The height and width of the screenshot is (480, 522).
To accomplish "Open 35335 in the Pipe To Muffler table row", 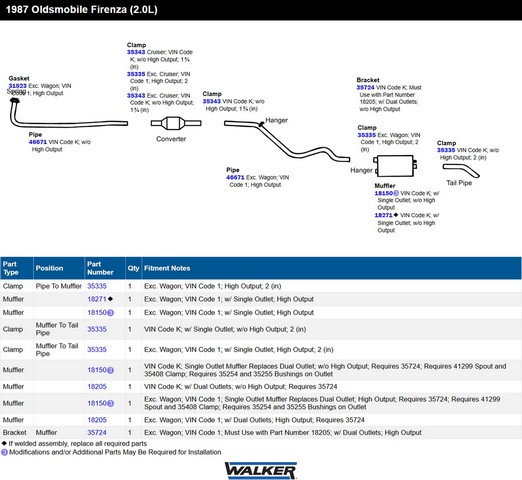I will click(97, 286).
